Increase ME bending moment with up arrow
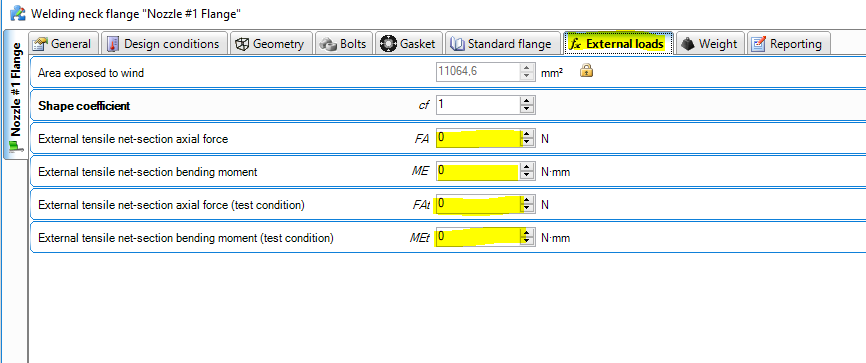Image resolution: width=866 pixels, height=363 pixels. [528, 167]
